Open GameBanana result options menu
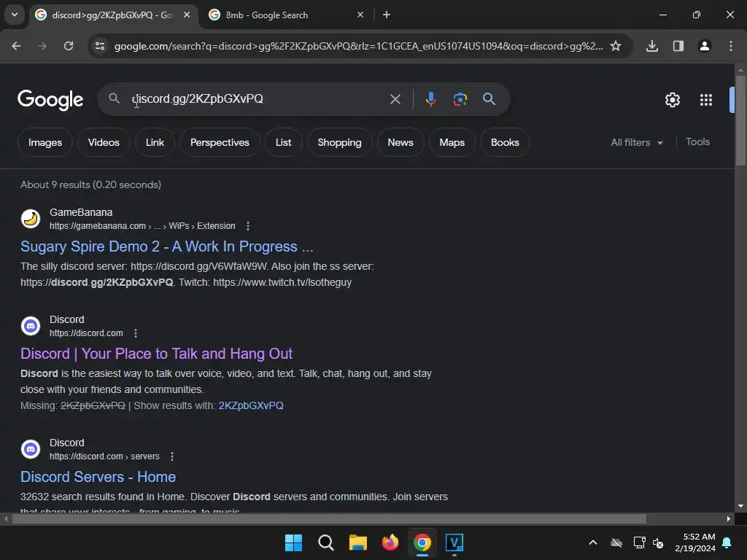747x560 pixels. pyautogui.click(x=248, y=226)
